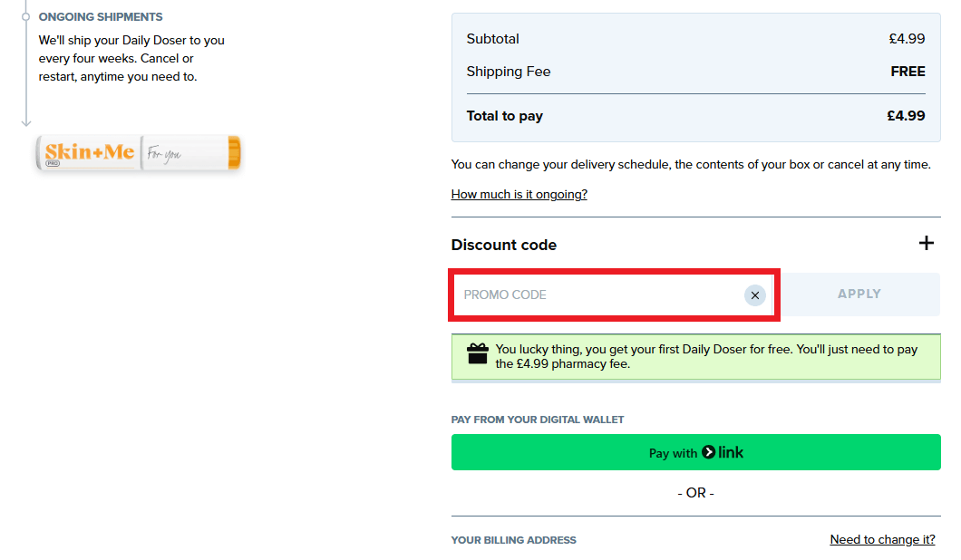Click the 'YOUR BILLING ADDRESS' section label
961x560 pixels.
513,539
